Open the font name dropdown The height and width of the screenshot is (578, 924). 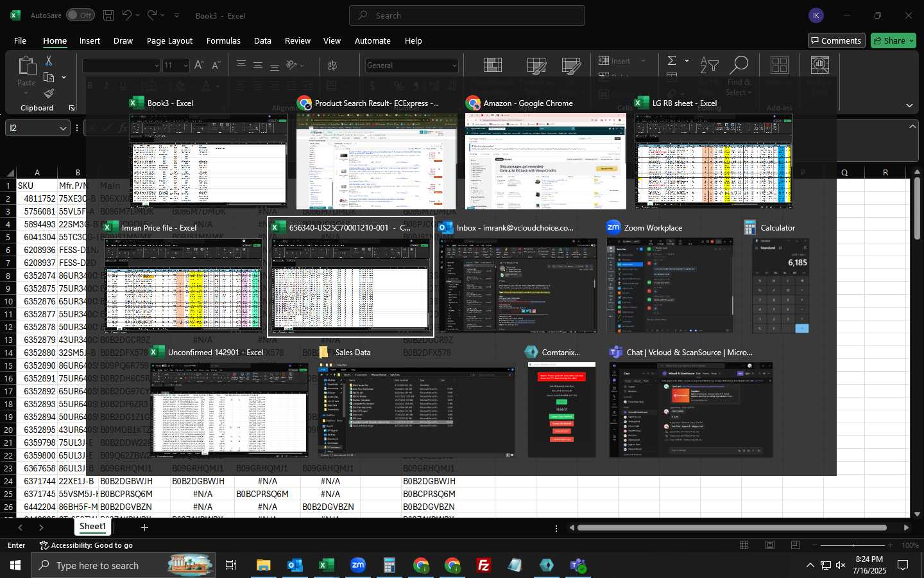pyautogui.click(x=156, y=66)
